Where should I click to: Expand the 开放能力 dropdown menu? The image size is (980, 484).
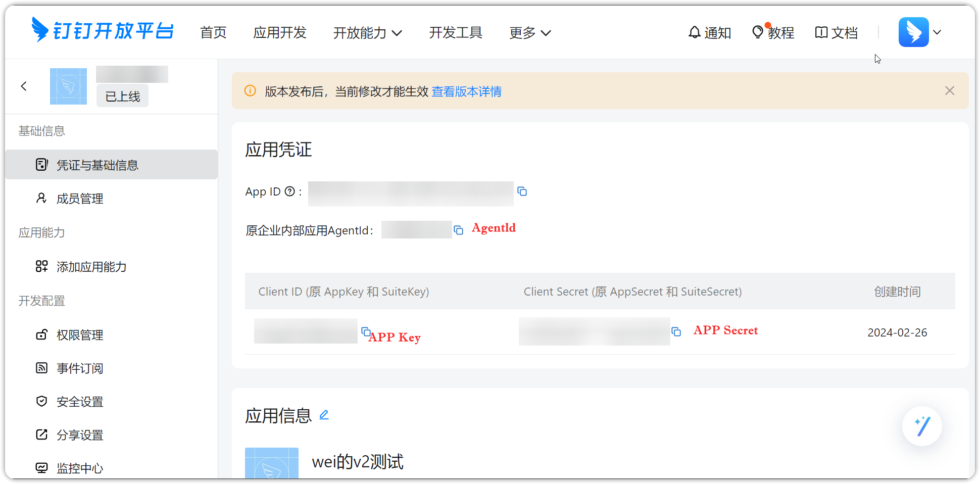(x=367, y=33)
